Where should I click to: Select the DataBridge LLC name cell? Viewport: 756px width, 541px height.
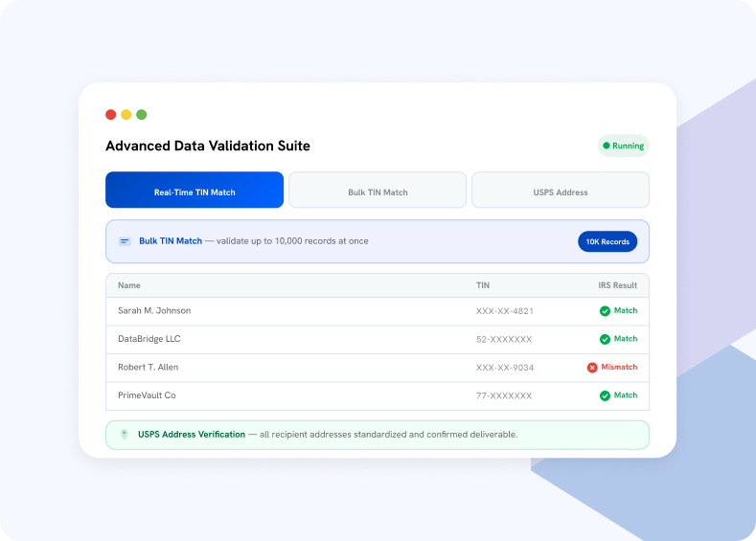point(149,339)
